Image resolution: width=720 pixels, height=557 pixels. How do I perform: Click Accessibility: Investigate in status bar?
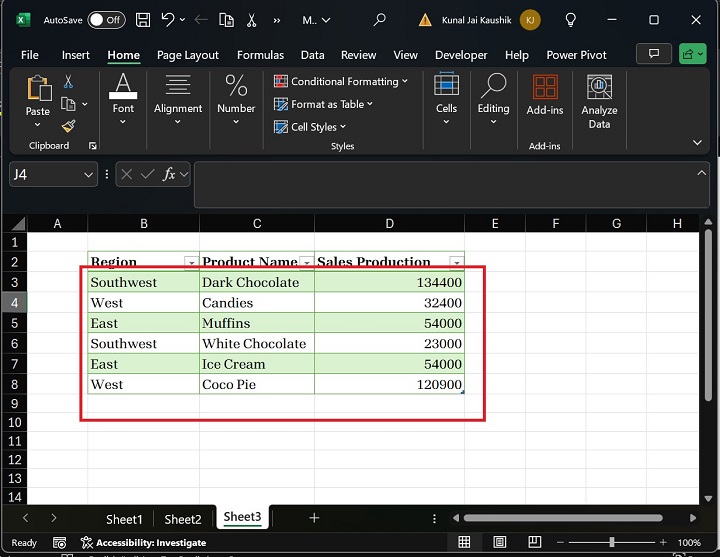(x=143, y=542)
